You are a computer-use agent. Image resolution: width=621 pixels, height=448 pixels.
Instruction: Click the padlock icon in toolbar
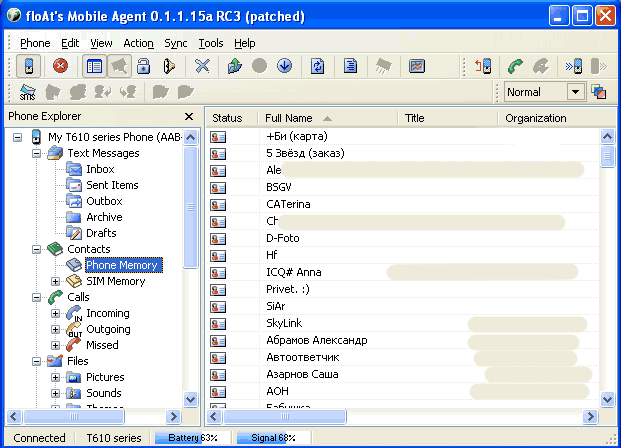coord(143,67)
